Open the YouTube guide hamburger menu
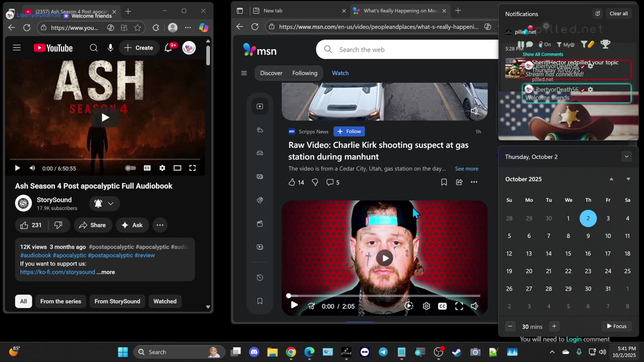Viewport: 644px width, 362px height. tap(17, 48)
